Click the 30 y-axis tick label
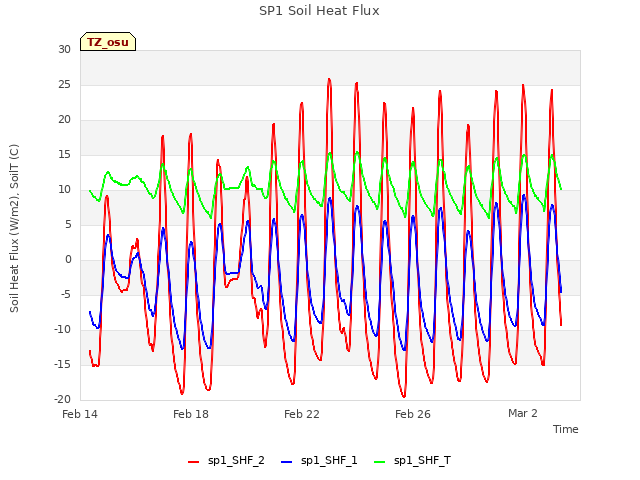640x480 pixels. [x=64, y=49]
